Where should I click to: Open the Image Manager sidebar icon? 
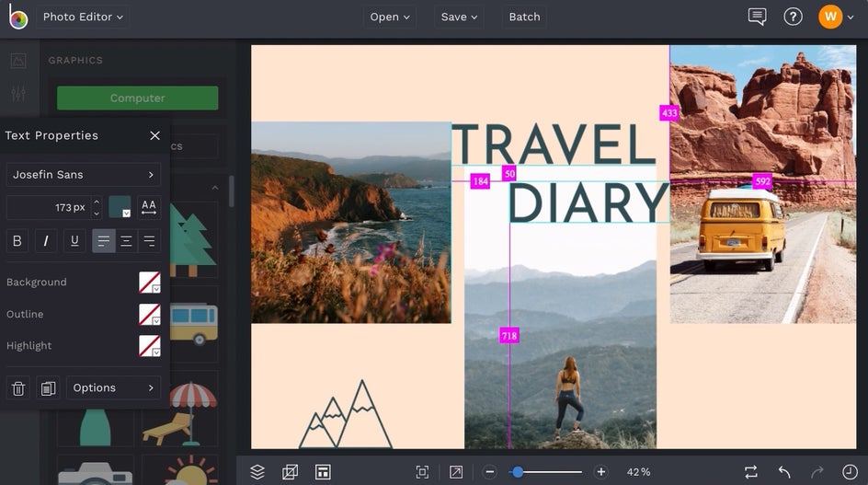click(x=18, y=61)
